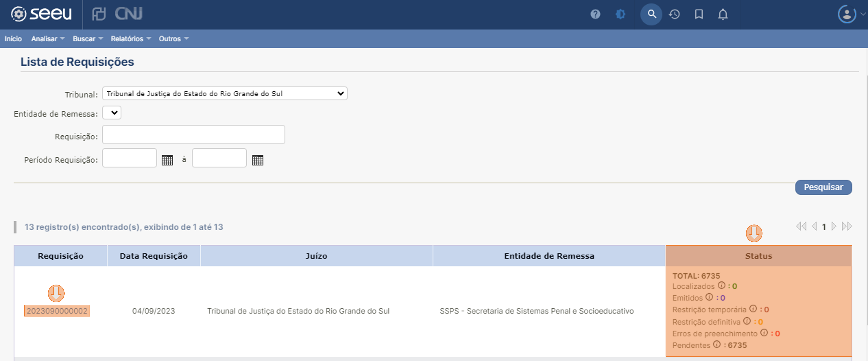Click the Restrição definitiva info icon
This screenshot has width=868, height=361.
[747, 321]
